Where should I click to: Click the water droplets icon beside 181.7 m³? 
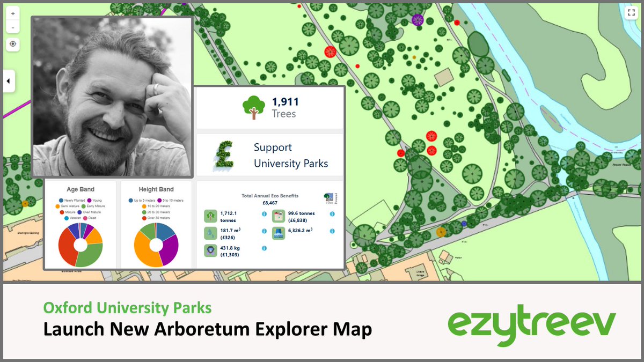tap(210, 233)
